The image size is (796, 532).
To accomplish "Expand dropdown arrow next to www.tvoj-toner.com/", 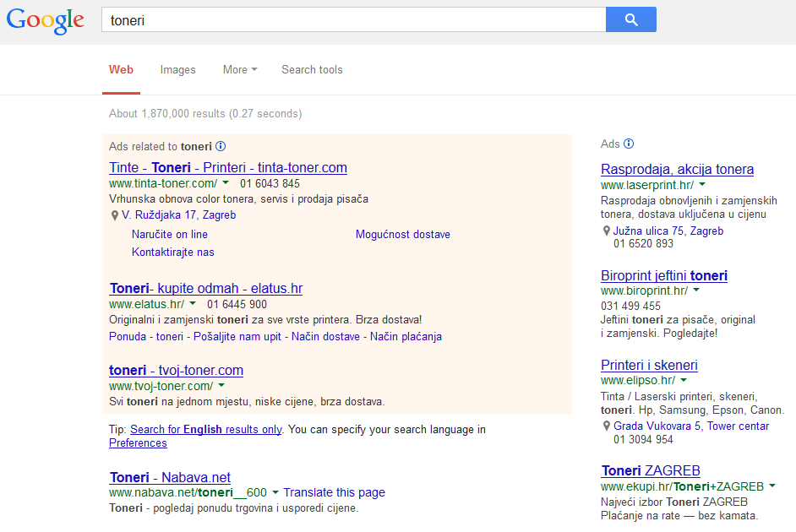I will click(x=221, y=385).
